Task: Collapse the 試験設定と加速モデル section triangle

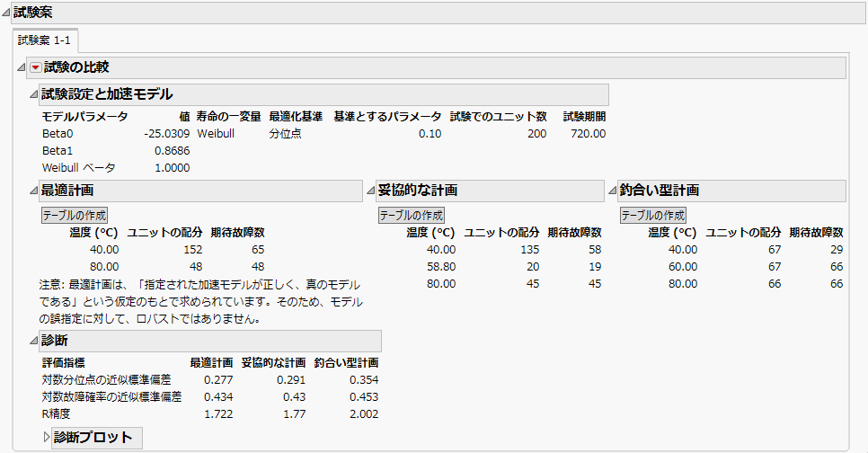Action: (34, 94)
